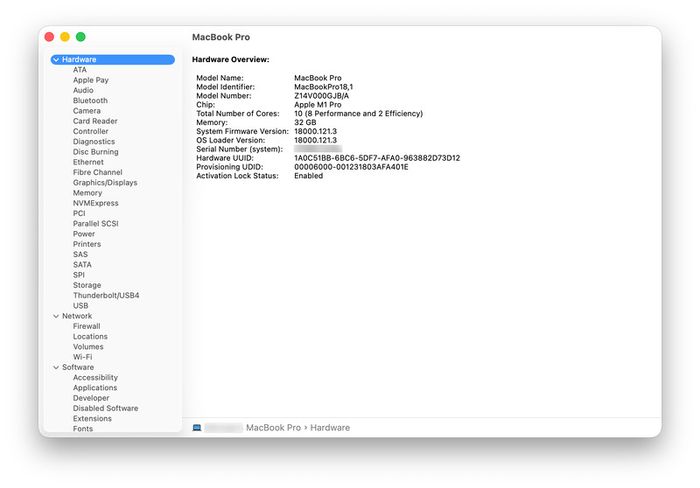Image resolution: width=700 pixels, height=488 pixels.
Task: Select Audio in the sidebar
Action: coord(83,90)
